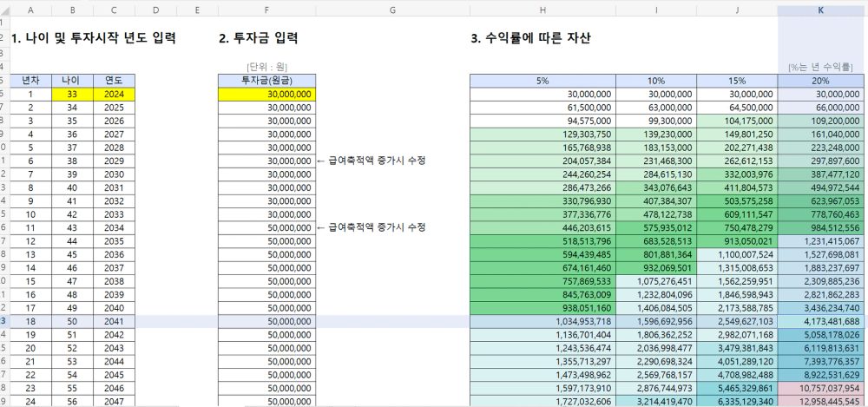Click the 투자금(원금) header cell
868x407 pixels.
pyautogui.click(x=266, y=81)
